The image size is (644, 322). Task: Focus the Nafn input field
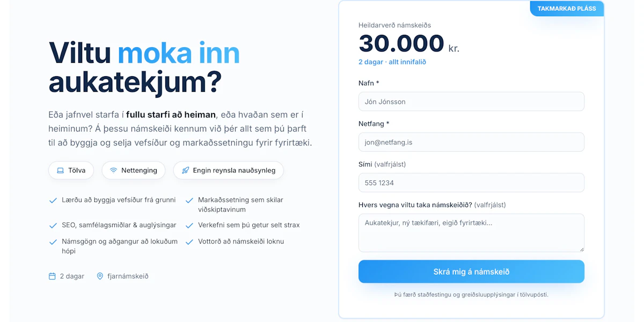pos(471,101)
